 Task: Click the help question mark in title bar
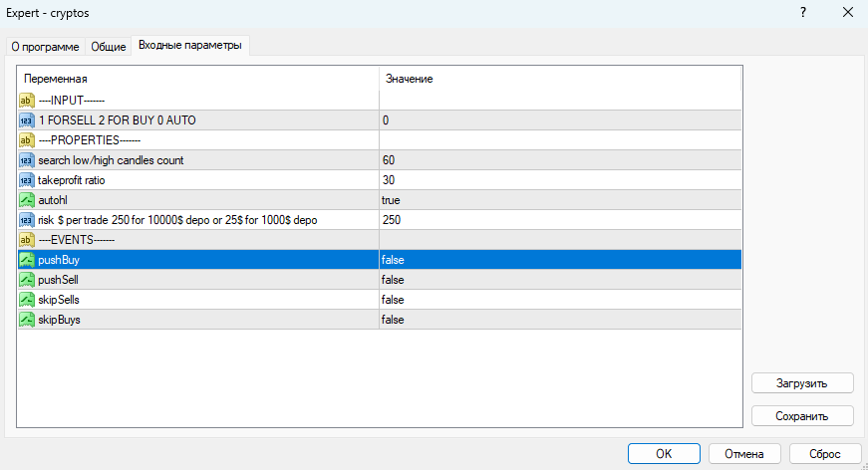803,12
